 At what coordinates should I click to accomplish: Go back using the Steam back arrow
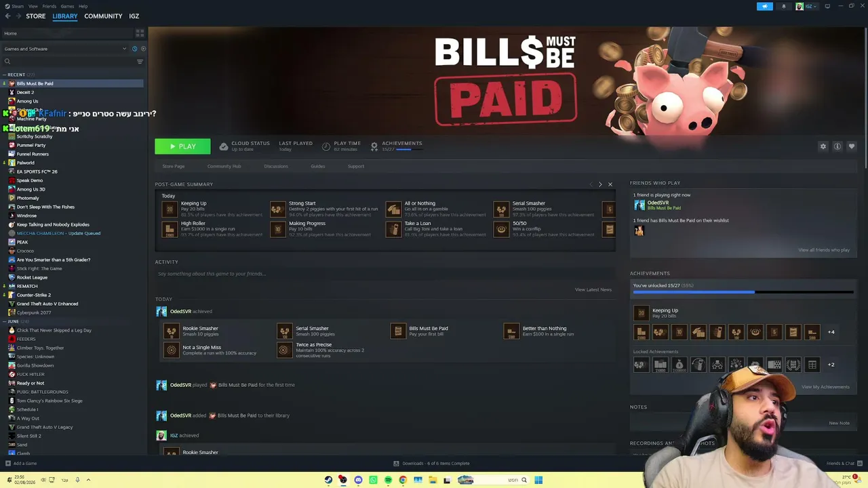[7, 16]
